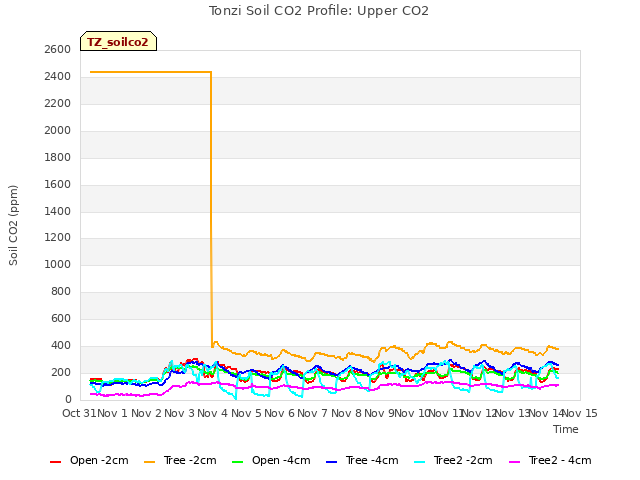Click the 600 y-axis tick label
Screen dimensions: 640x480
[x=61, y=318]
